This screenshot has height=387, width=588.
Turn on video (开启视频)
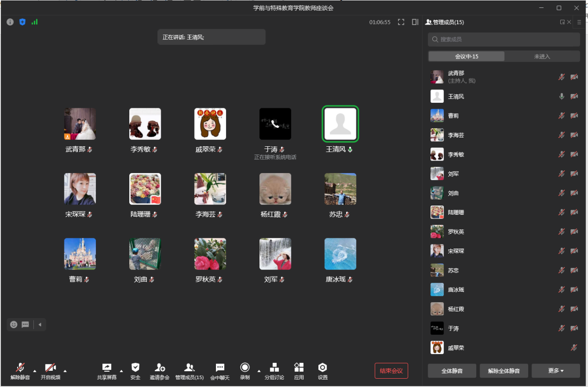pyautogui.click(x=50, y=368)
